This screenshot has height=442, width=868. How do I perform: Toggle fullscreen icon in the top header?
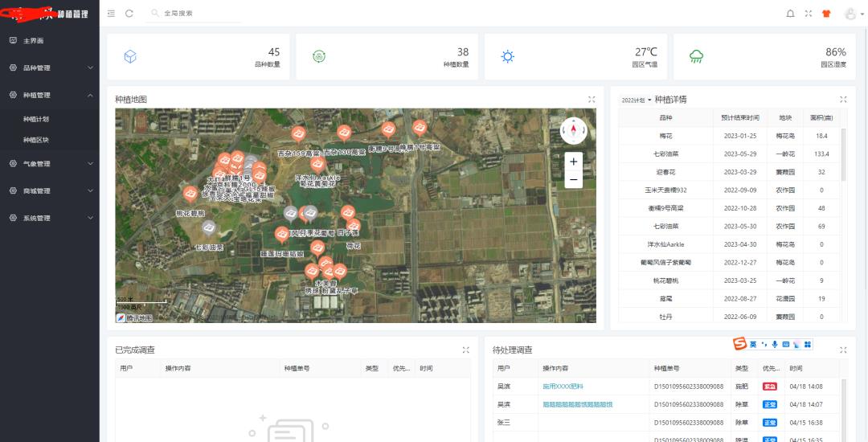pos(809,14)
